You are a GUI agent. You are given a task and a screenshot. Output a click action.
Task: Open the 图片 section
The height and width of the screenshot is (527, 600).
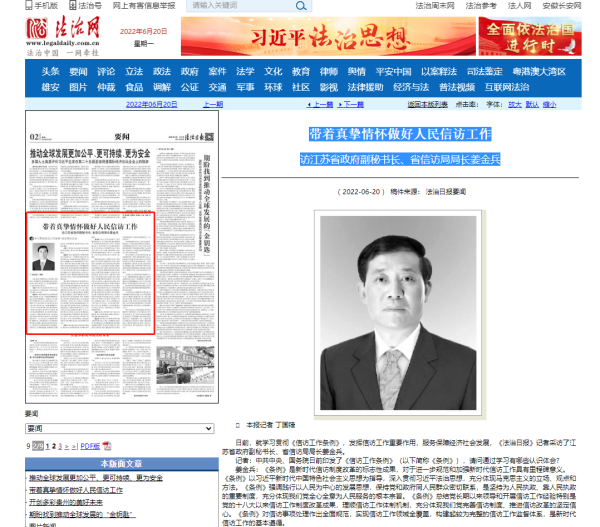coord(78,87)
